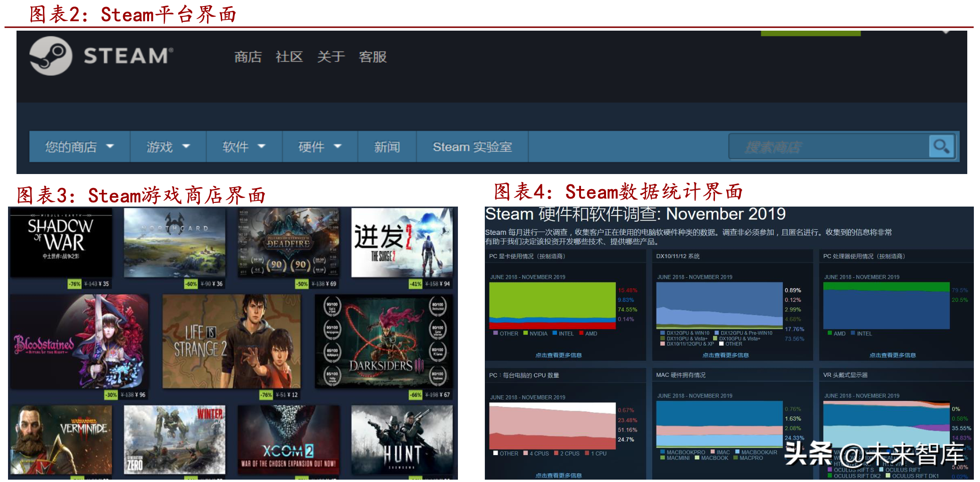Expand the 游戏 dropdown menu
980x482 pixels.
click(x=167, y=147)
